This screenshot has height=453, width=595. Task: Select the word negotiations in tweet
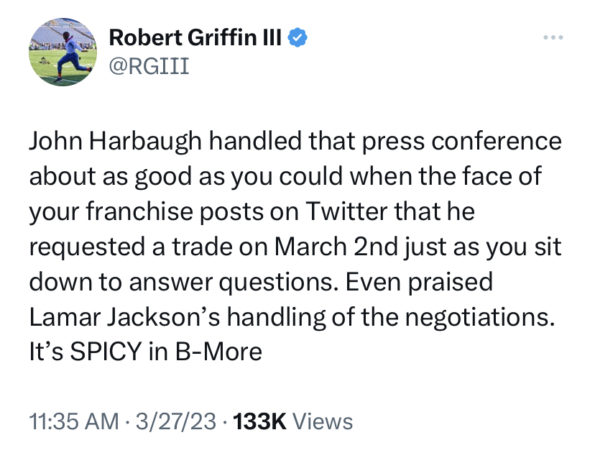click(478, 317)
